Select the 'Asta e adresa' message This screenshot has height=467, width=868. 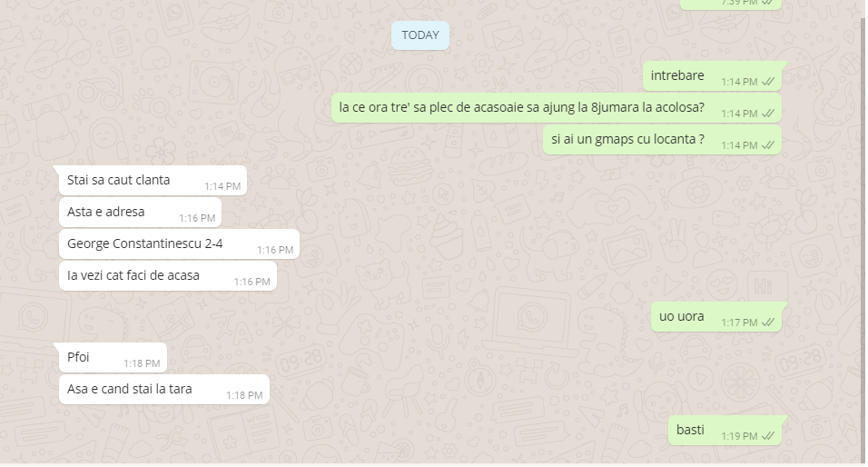(x=140, y=213)
